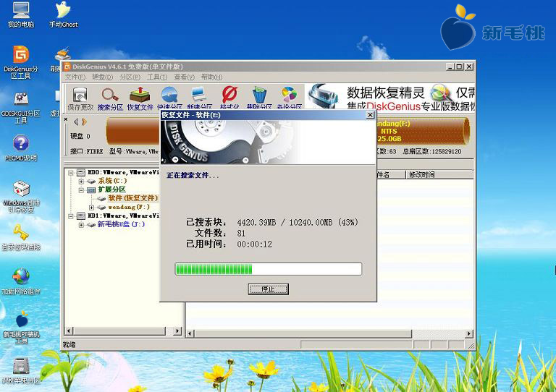The height and width of the screenshot is (392, 556).
Task: Close the 恢复文件 dialog
Action: pos(370,115)
